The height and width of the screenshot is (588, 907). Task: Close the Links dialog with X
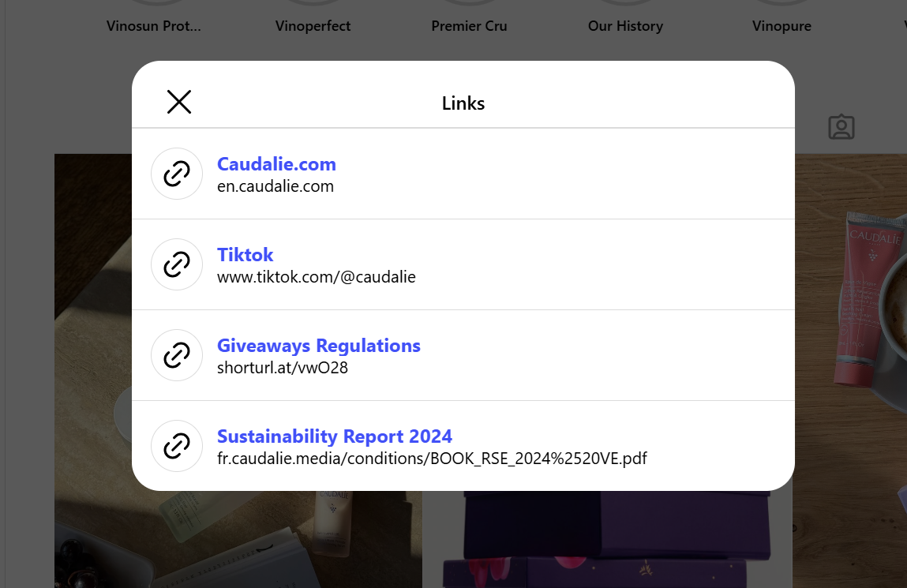(x=179, y=102)
